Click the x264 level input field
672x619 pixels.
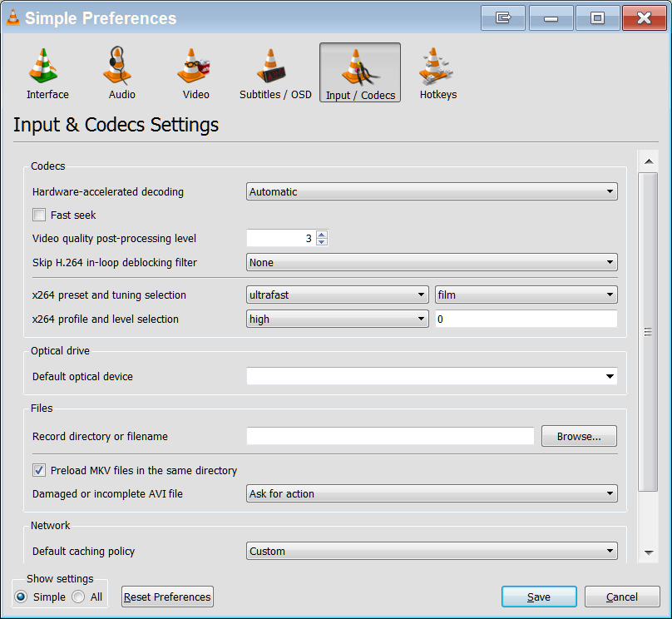(526, 319)
